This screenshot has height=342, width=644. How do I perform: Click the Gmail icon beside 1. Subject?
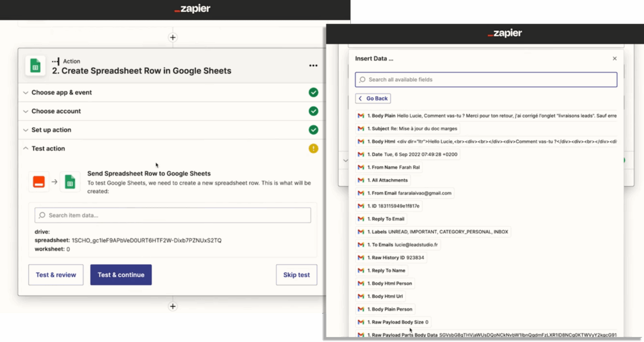click(x=361, y=128)
